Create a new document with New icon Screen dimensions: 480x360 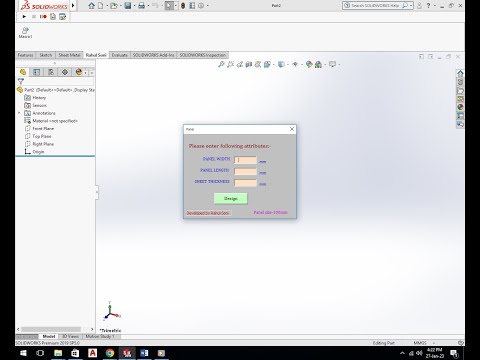tap(100, 6)
